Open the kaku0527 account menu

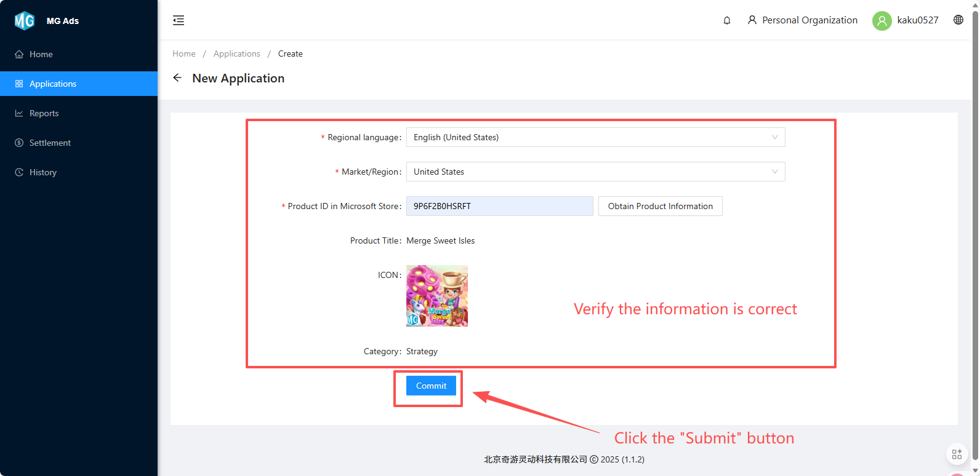pyautogui.click(x=917, y=20)
